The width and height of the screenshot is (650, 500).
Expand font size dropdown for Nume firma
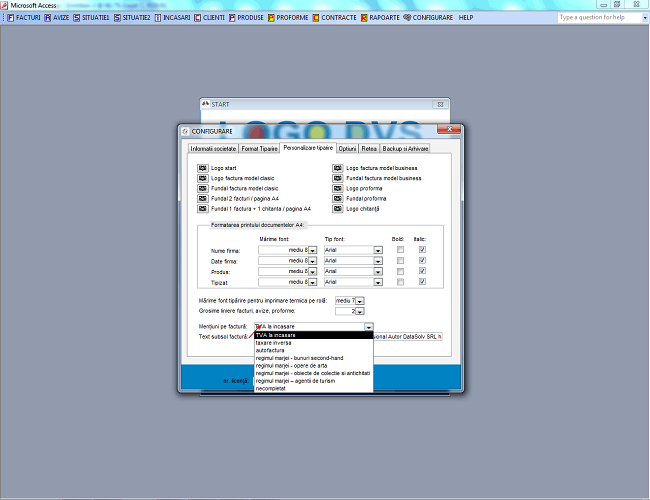pyautogui.click(x=313, y=250)
